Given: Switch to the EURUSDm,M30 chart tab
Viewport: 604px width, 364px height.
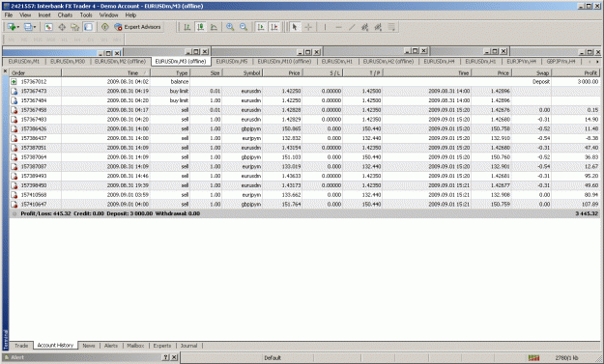Looking at the screenshot, I should [68, 62].
